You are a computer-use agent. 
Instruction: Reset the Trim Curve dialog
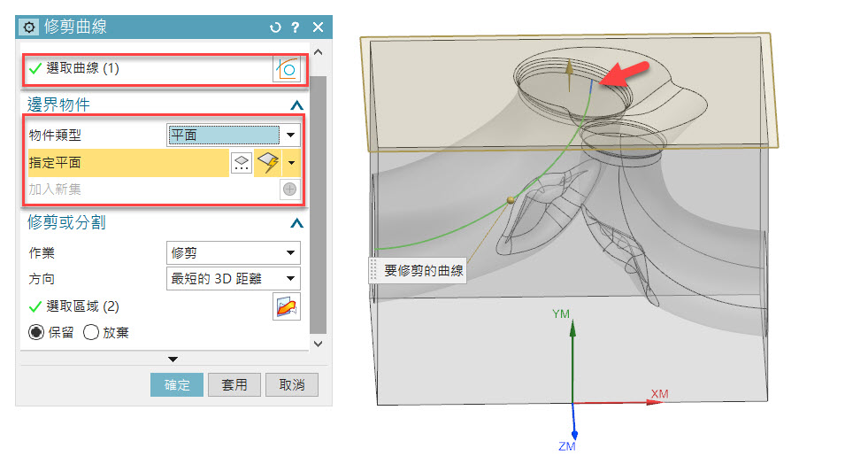click(x=275, y=27)
